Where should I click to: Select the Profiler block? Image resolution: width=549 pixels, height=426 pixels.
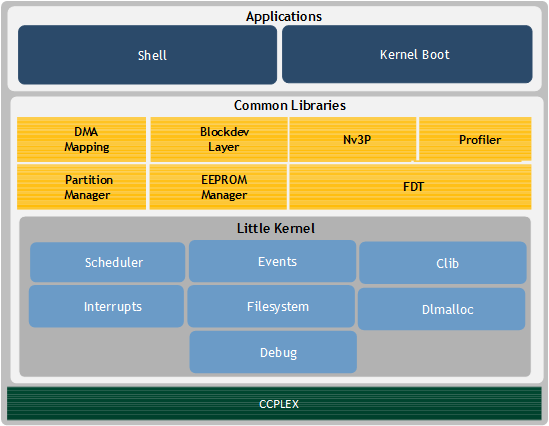pyautogui.click(x=475, y=139)
